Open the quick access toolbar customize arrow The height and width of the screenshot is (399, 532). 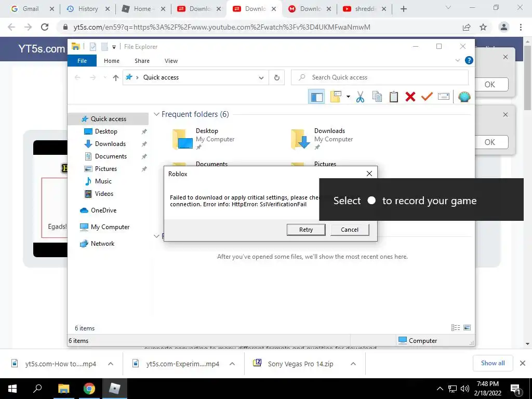pyautogui.click(x=114, y=47)
